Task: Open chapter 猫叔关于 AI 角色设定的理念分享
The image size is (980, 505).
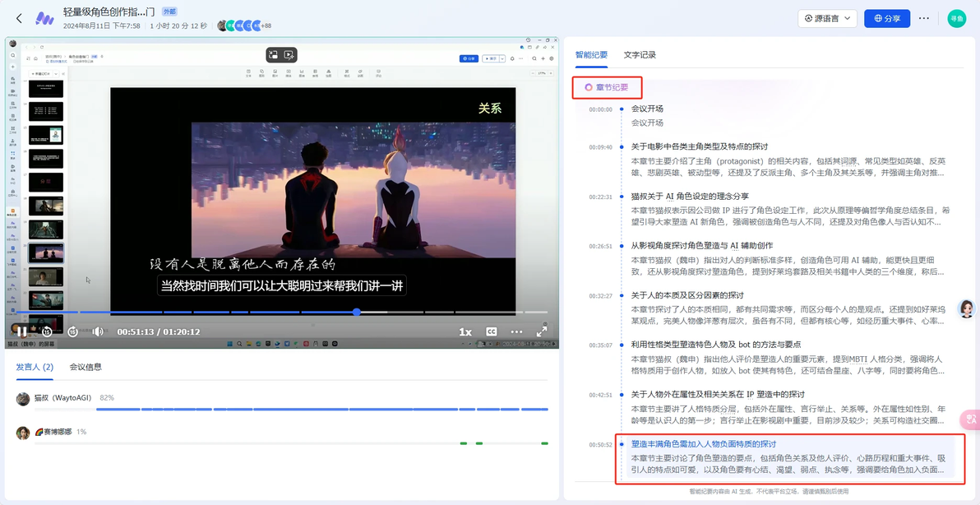Action: pos(690,197)
